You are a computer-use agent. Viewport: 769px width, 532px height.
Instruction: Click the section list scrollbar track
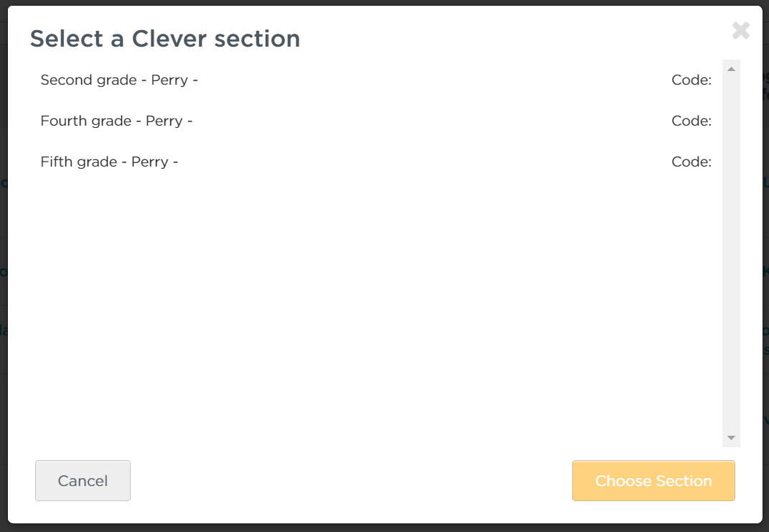731,253
